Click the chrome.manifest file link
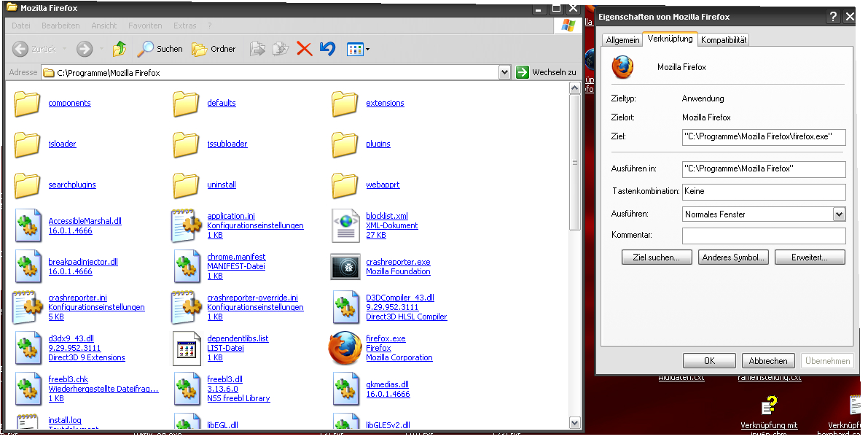868x442 pixels. (236, 257)
